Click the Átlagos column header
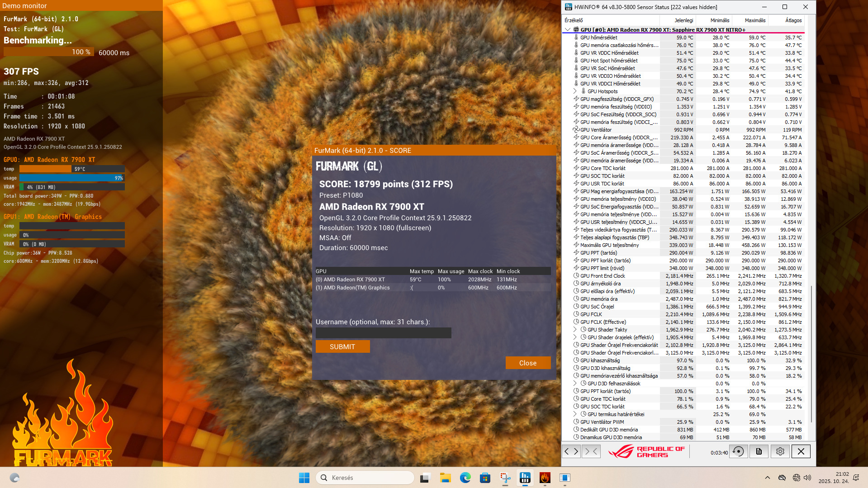The width and height of the screenshot is (868, 488). [x=786, y=20]
